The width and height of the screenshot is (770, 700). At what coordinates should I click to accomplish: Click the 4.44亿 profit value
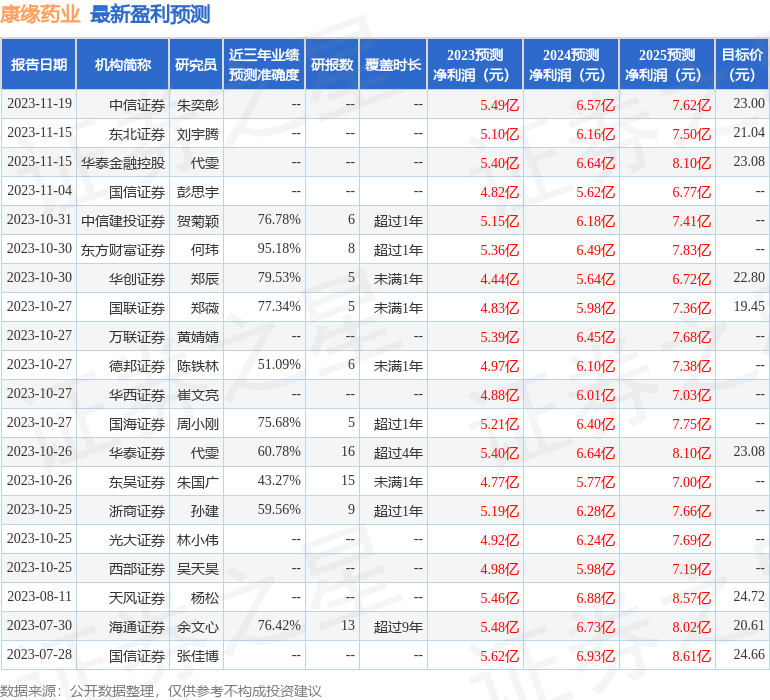point(499,279)
